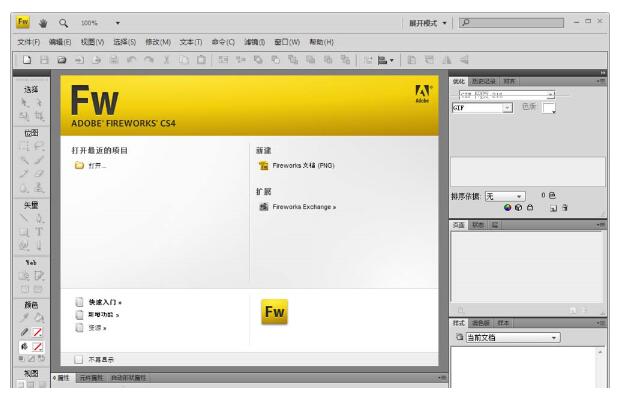The image size is (627, 406).
Task: Open the Fireworks Exchange link
Action: tap(298, 207)
